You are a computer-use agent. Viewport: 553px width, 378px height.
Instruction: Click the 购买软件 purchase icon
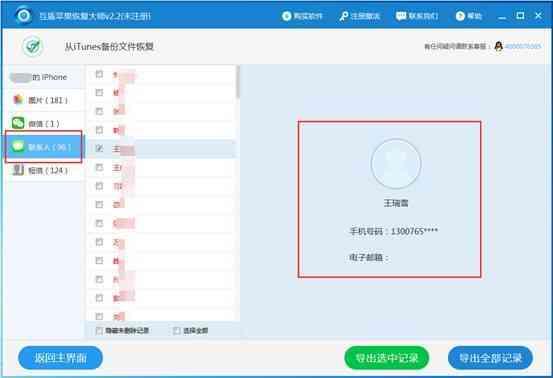pos(286,16)
